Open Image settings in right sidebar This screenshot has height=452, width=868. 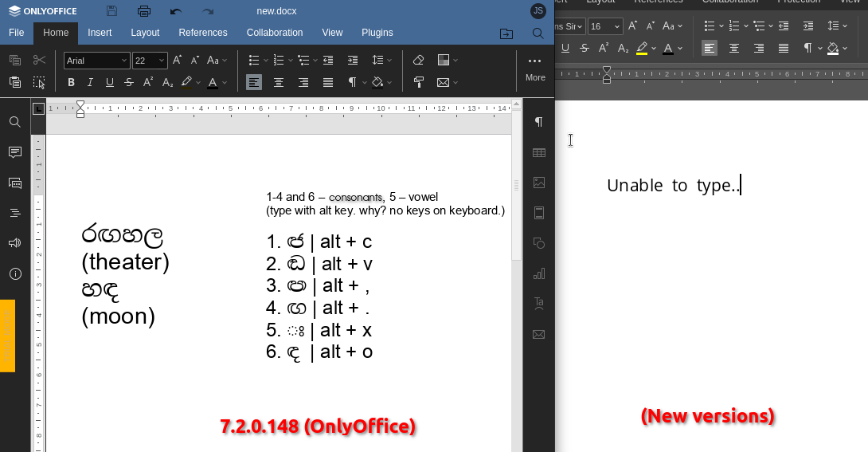point(538,183)
